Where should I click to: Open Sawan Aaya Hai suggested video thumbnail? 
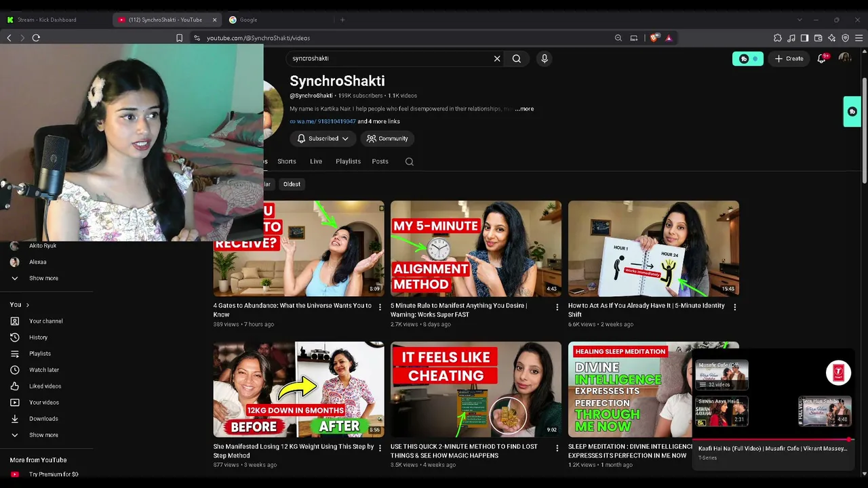pos(722,411)
